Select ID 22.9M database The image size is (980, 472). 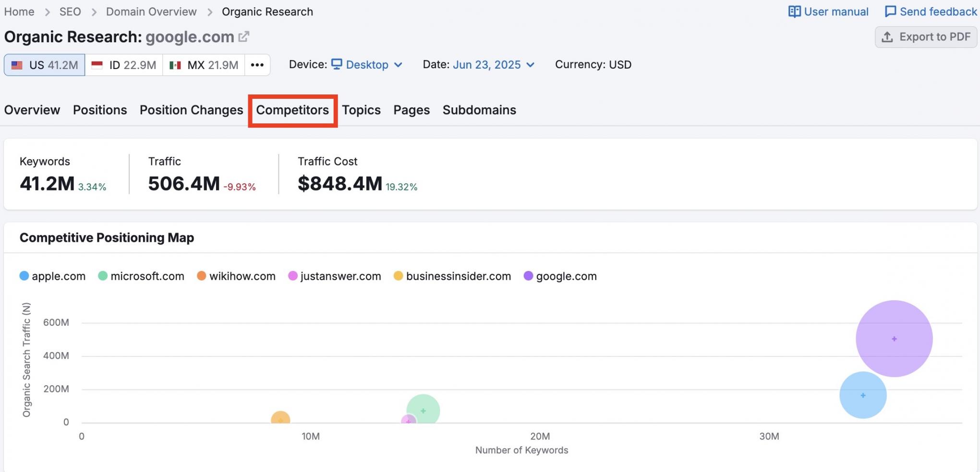124,65
